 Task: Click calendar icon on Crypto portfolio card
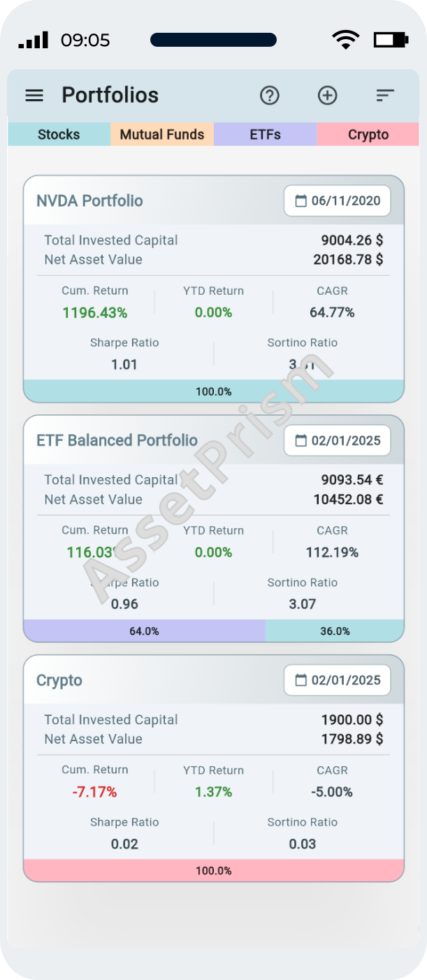click(301, 680)
